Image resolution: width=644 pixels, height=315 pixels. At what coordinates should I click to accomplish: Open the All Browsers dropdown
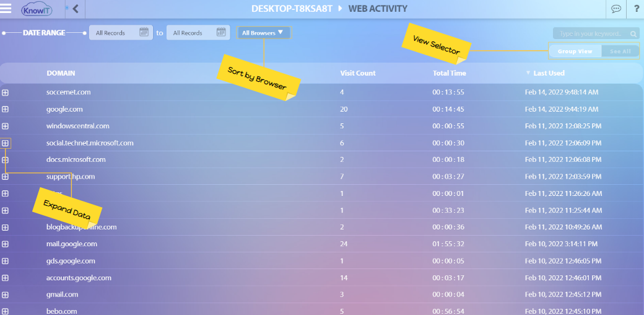tap(263, 32)
